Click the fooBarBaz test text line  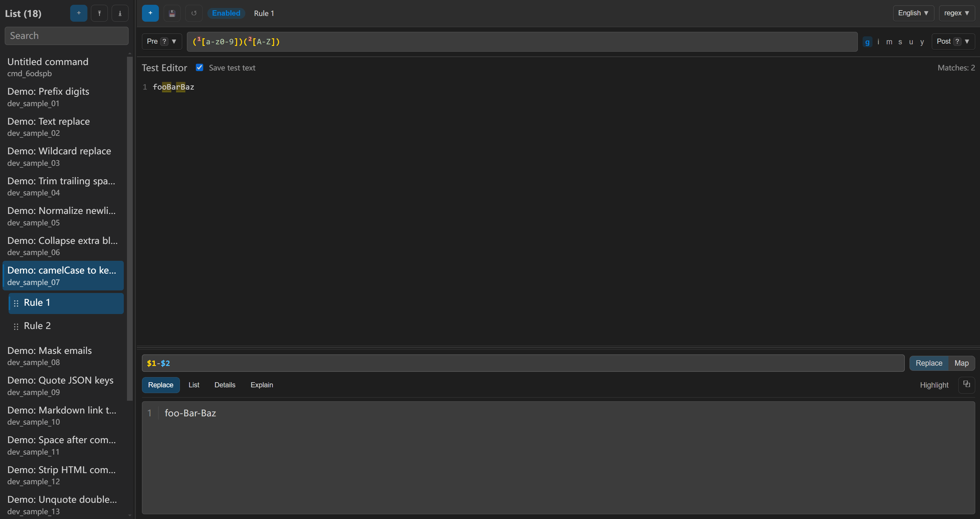174,87
